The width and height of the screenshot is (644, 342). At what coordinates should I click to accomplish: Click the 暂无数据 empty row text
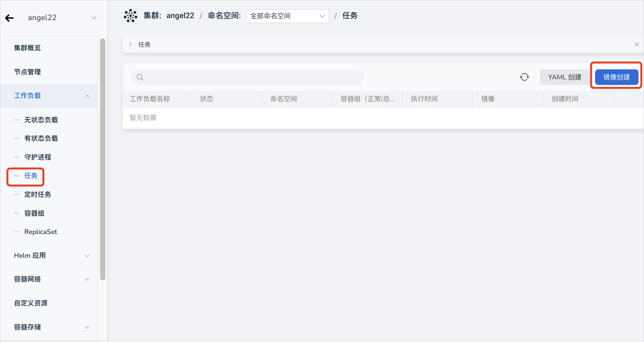(x=143, y=118)
